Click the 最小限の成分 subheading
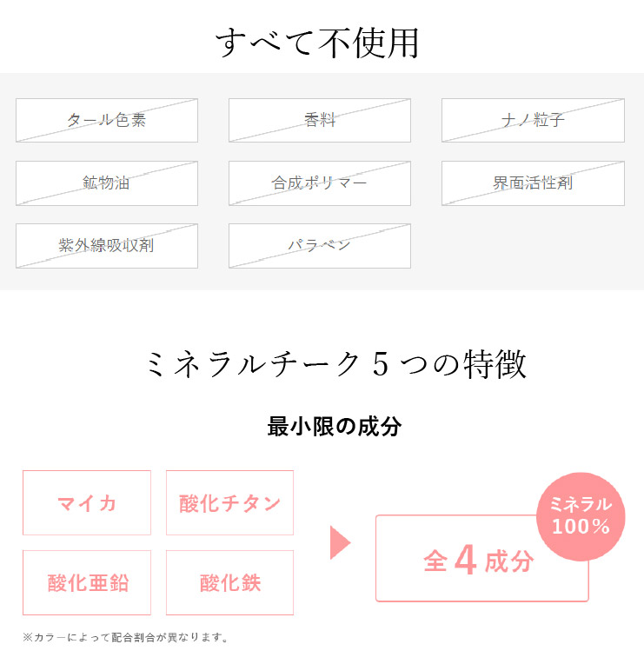Viewport: 644px width, 664px height. [x=335, y=426]
